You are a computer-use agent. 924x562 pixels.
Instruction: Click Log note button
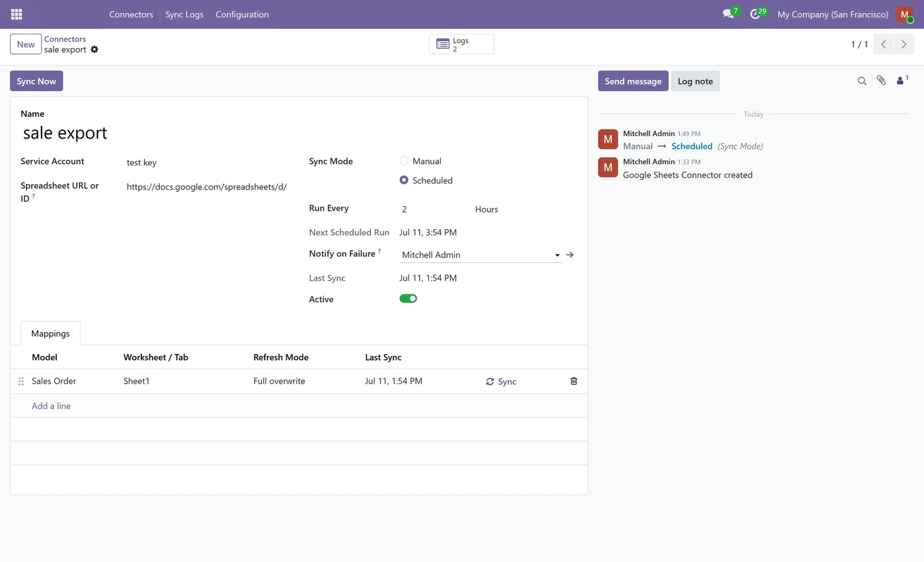[x=695, y=81]
